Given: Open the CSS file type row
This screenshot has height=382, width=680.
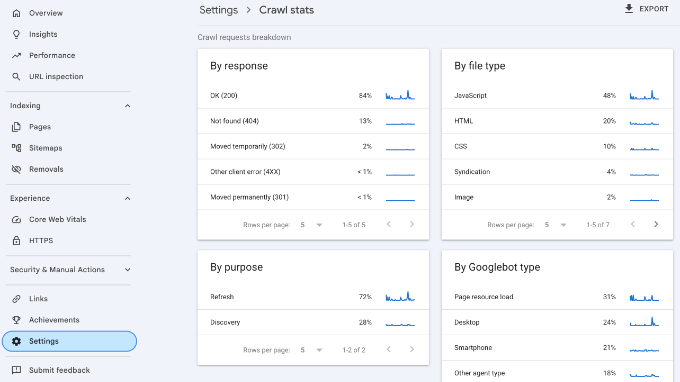Looking at the screenshot, I should point(557,147).
